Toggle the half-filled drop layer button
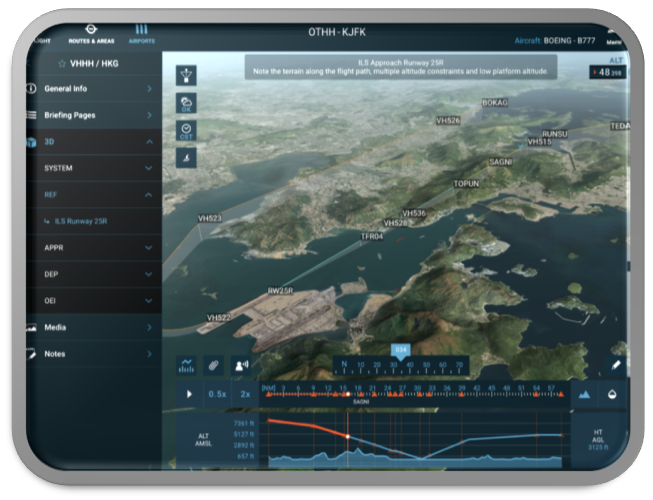This screenshot has height=500, width=653. coord(613,394)
